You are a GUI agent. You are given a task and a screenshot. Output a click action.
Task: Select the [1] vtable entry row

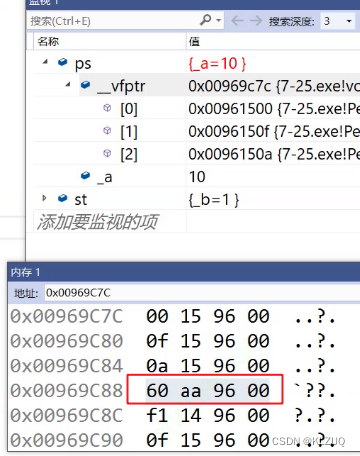tap(129, 131)
